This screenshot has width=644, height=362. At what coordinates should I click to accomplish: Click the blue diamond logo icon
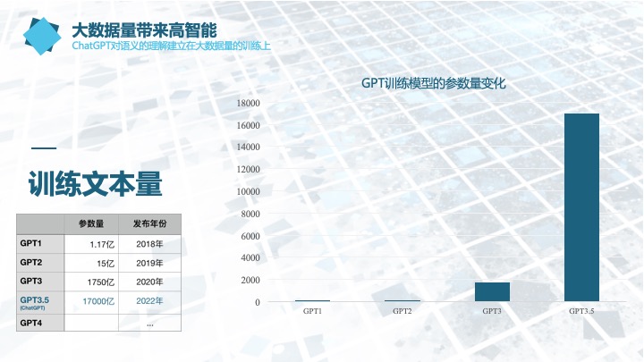(42, 36)
